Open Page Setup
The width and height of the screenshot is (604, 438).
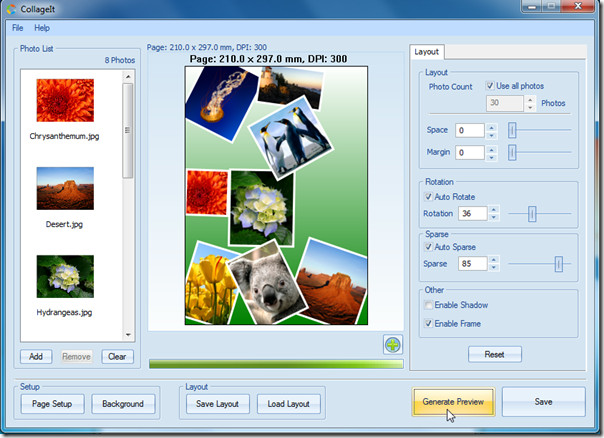[52, 404]
